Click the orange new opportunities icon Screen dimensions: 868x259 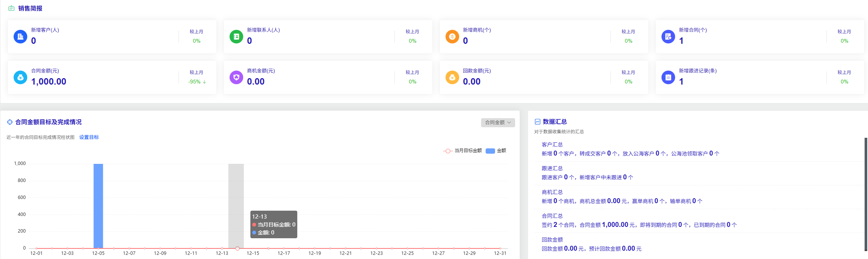(452, 37)
